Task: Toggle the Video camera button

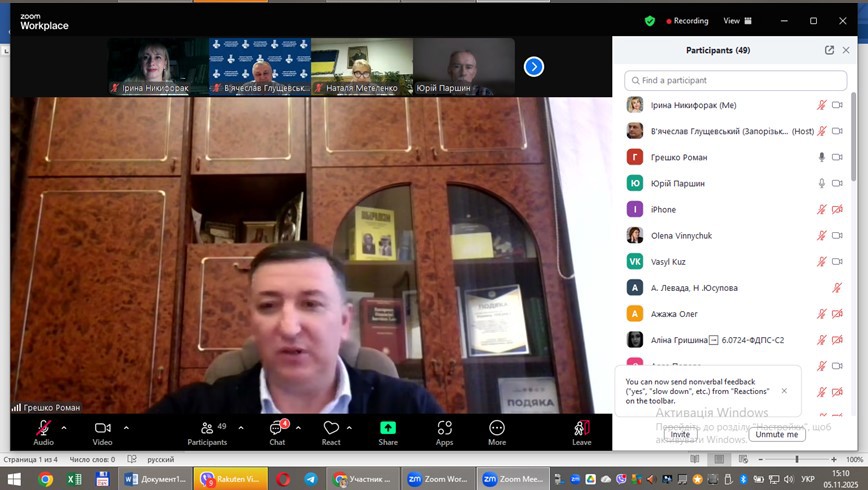Action: [102, 428]
